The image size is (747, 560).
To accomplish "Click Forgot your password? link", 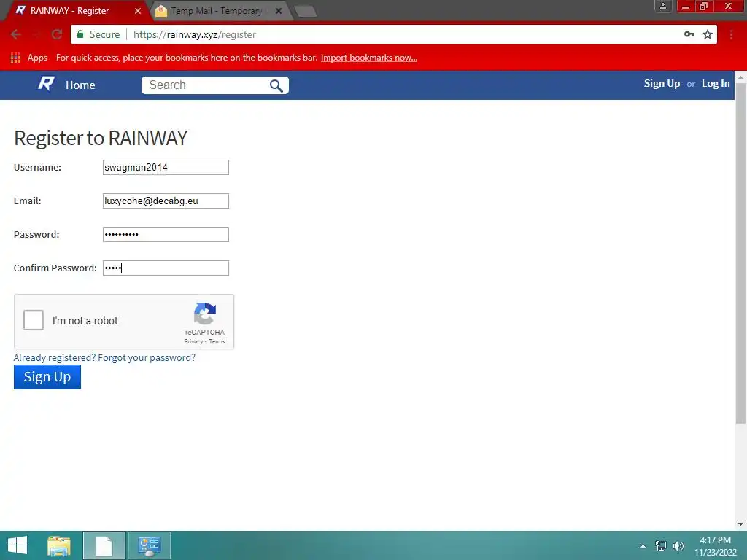I will point(147,357).
